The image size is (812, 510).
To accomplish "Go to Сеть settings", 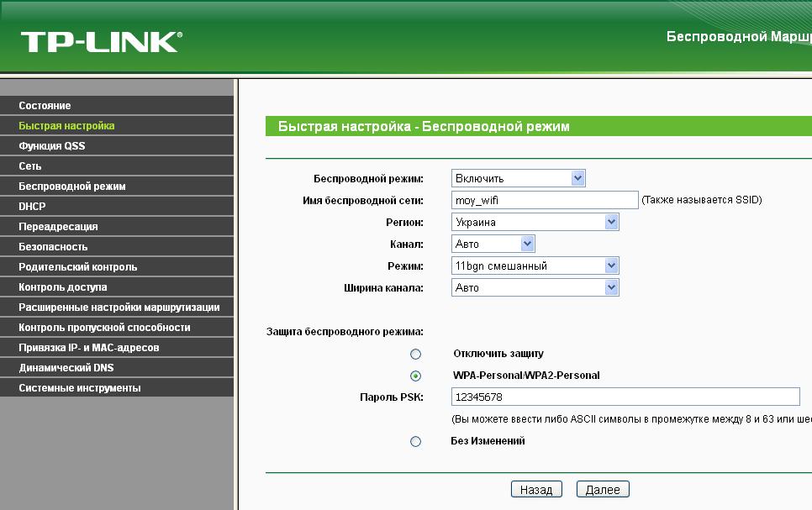I will [117, 166].
